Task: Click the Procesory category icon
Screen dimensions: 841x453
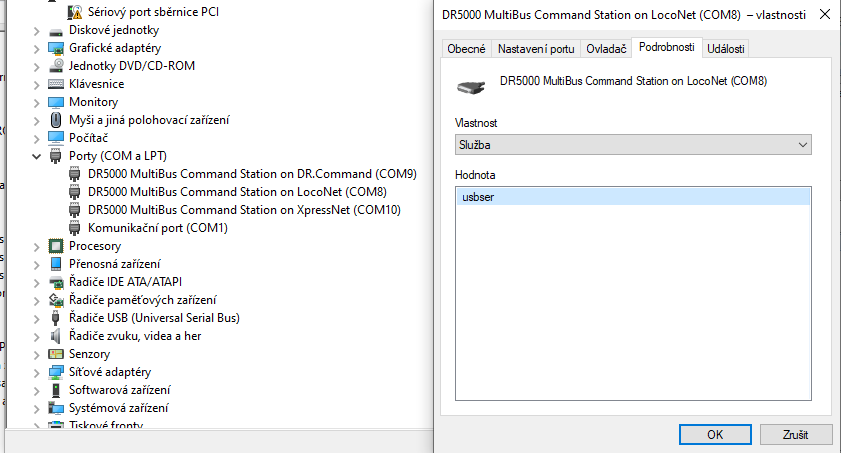Action: [57, 246]
